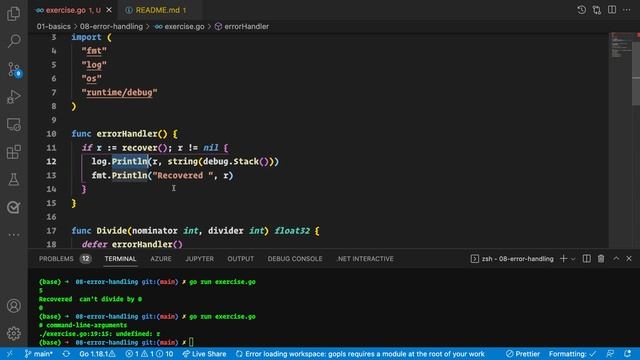This screenshot has height=360, width=640.
Task: Split the editor right
Action: [612, 10]
